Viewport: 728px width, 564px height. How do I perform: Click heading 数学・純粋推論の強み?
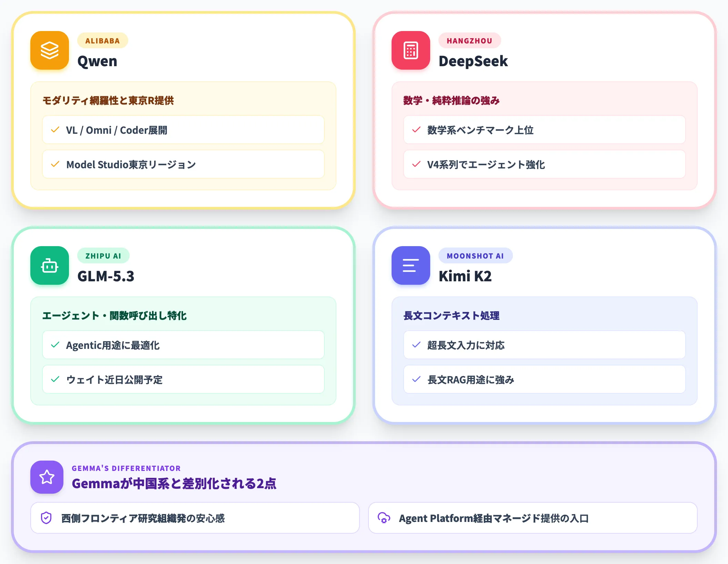tap(451, 101)
